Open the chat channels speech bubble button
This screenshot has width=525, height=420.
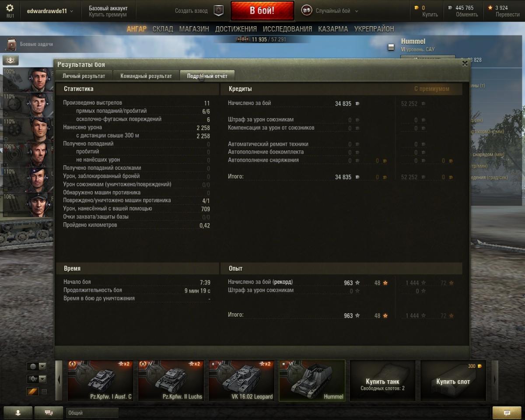tap(49, 413)
